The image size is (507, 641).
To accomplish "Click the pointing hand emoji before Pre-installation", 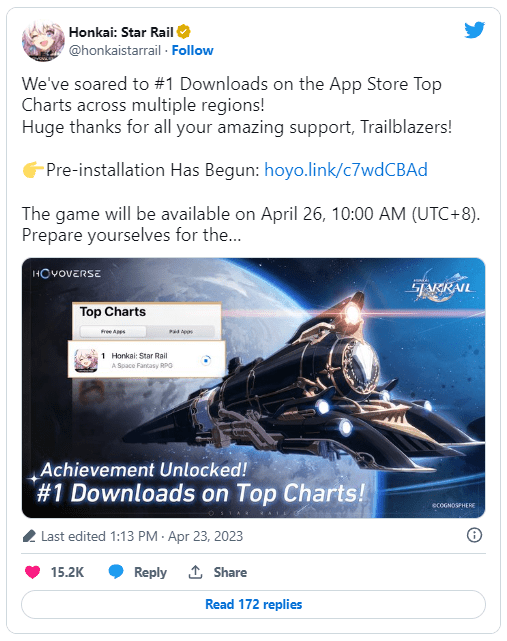I will click(x=33, y=170).
